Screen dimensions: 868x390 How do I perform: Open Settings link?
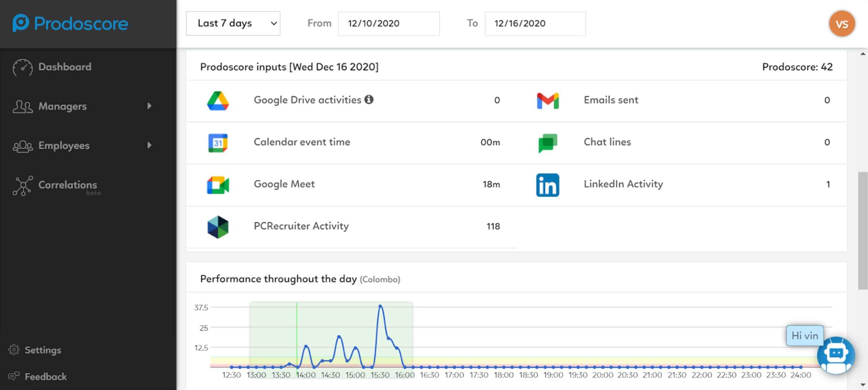pyautogui.click(x=43, y=350)
